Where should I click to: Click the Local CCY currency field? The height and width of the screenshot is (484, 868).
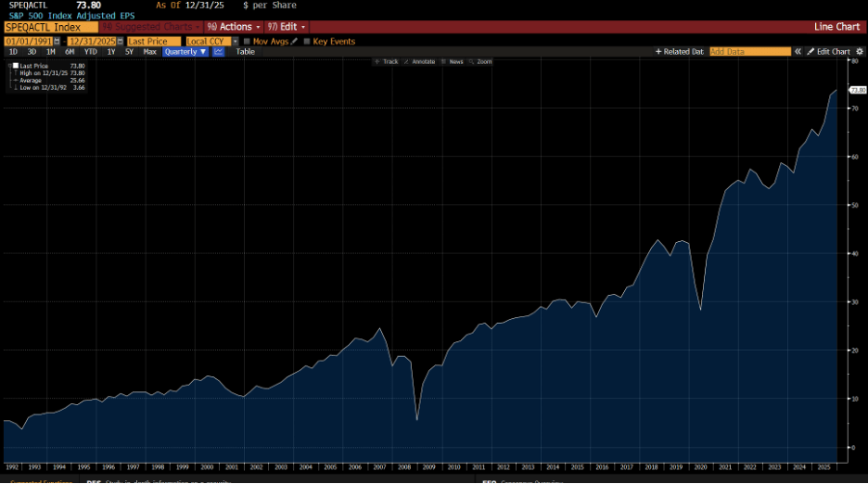208,42
